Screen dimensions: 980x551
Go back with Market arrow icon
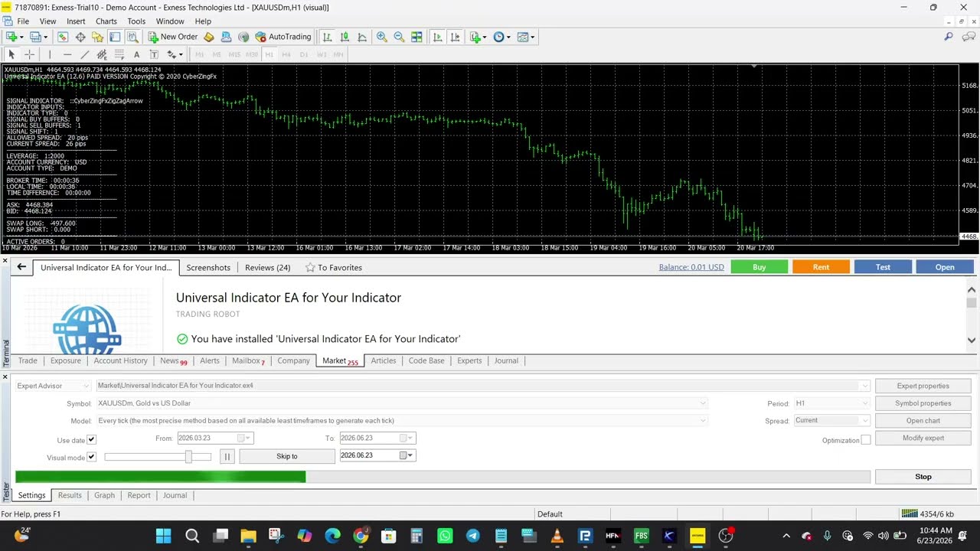tap(21, 267)
